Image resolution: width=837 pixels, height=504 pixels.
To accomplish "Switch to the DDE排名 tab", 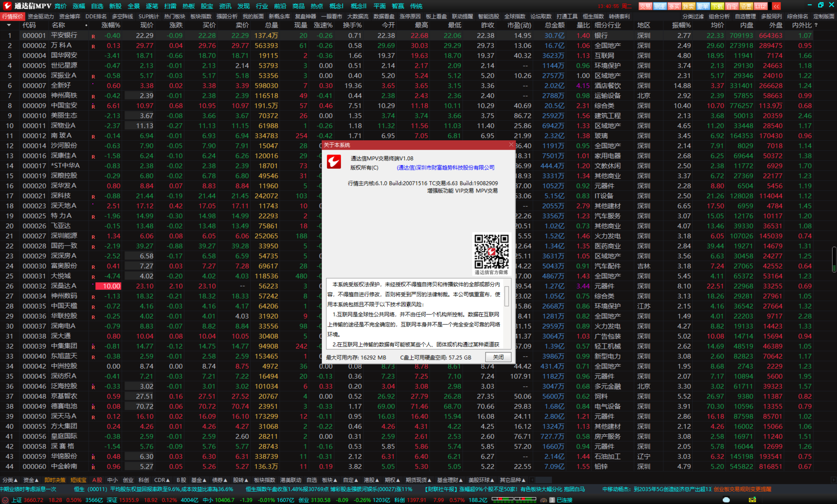I will click(x=96, y=16).
